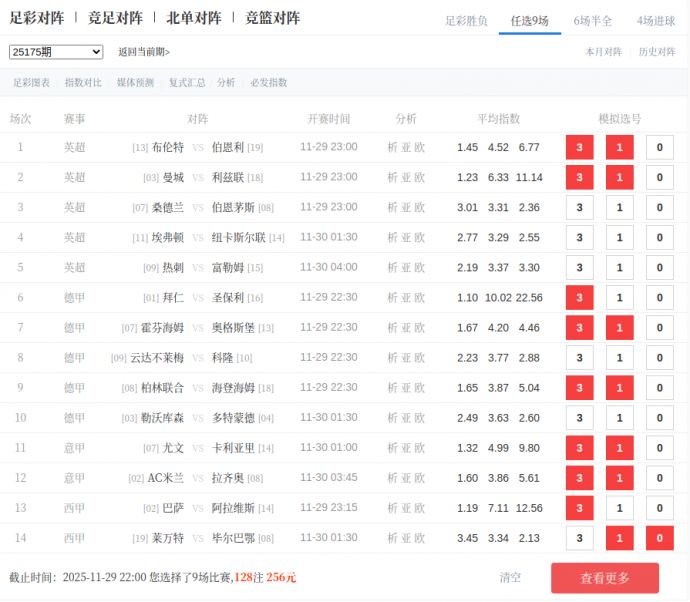The height and width of the screenshot is (602, 690).
Task: Open the 历史对阵 link
Action: (x=657, y=52)
